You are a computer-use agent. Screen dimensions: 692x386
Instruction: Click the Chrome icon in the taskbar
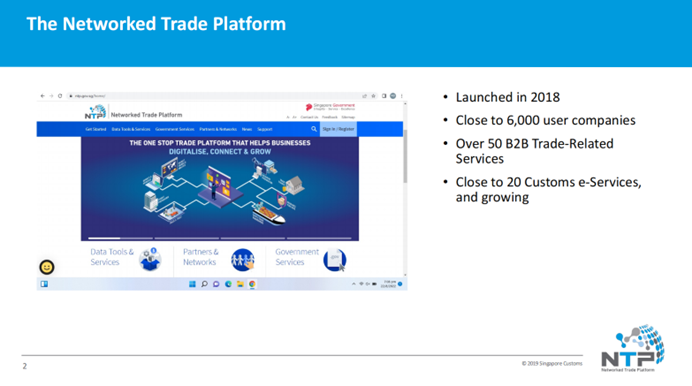click(252, 284)
